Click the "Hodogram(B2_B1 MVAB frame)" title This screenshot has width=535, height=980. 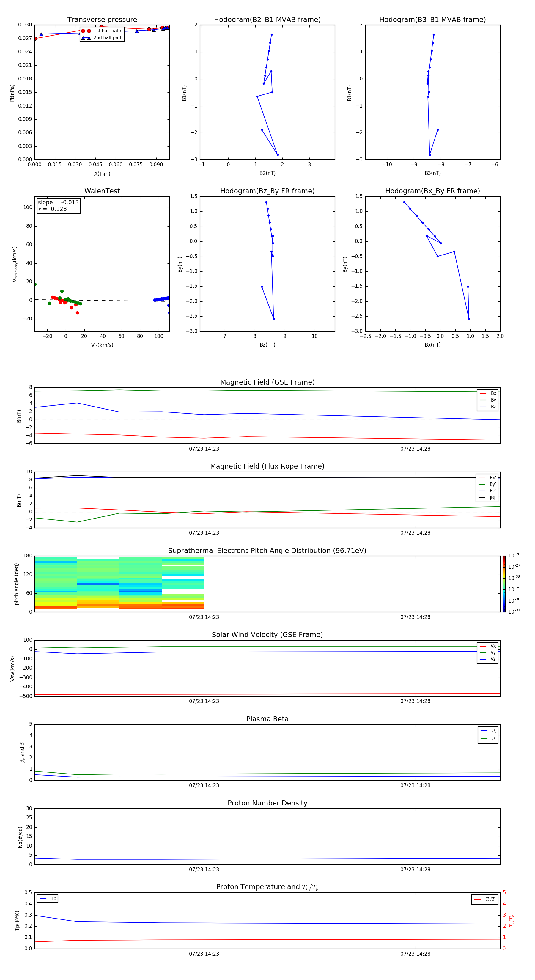[x=267, y=20]
